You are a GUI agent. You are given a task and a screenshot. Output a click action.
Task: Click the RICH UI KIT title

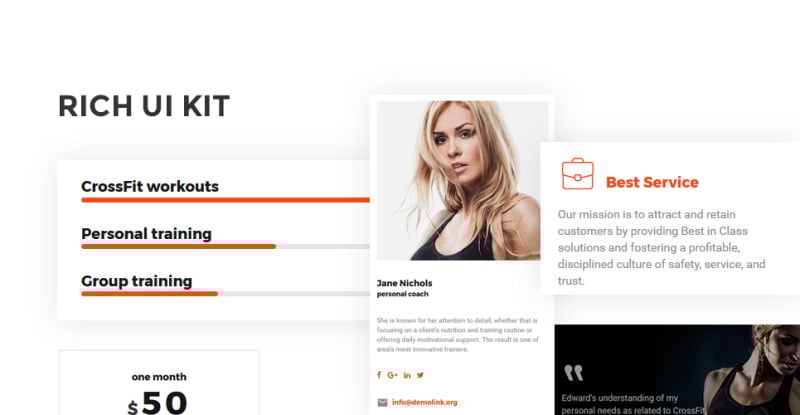click(x=144, y=106)
